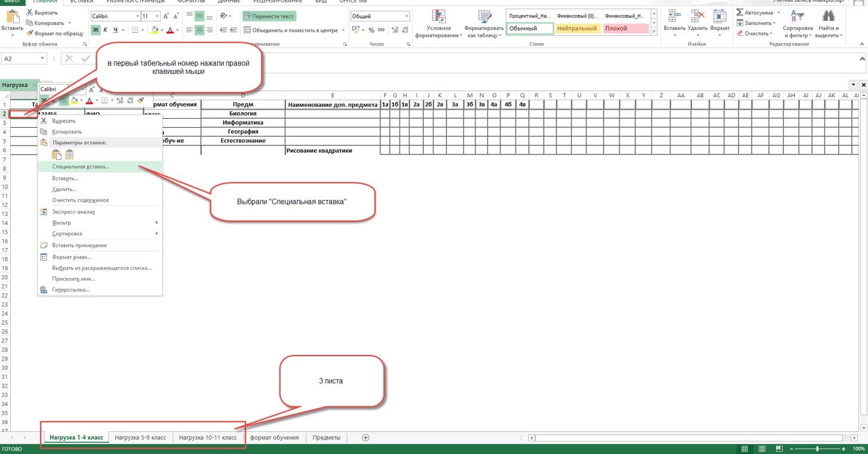Apply the red 'Плохой' style swatch
Image resolution: width=868 pixels, height=454 pixels.
tap(625, 28)
